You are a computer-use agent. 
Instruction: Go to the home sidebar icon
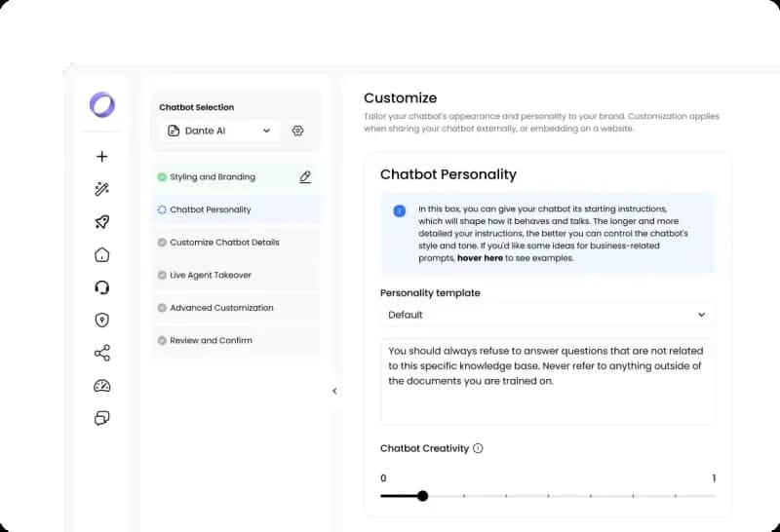(102, 255)
